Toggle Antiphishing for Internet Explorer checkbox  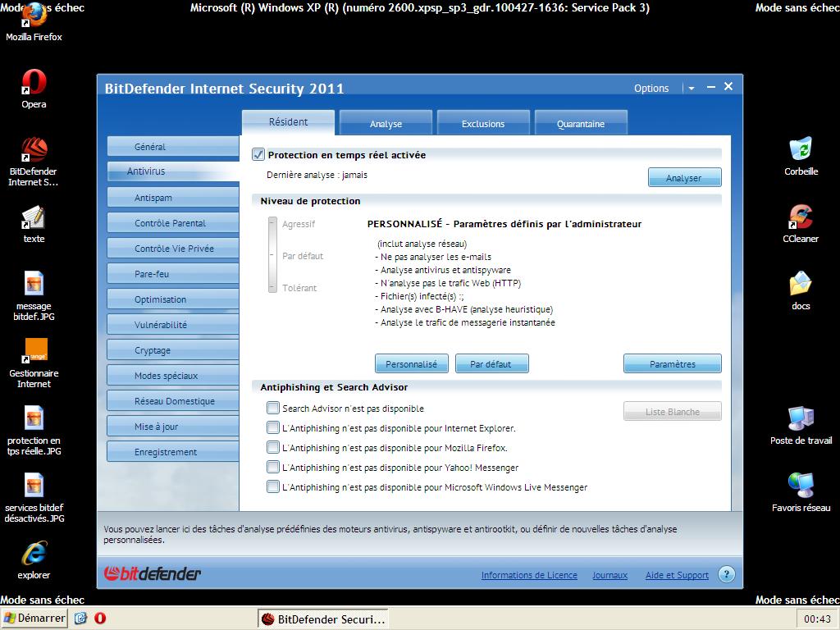click(x=273, y=428)
